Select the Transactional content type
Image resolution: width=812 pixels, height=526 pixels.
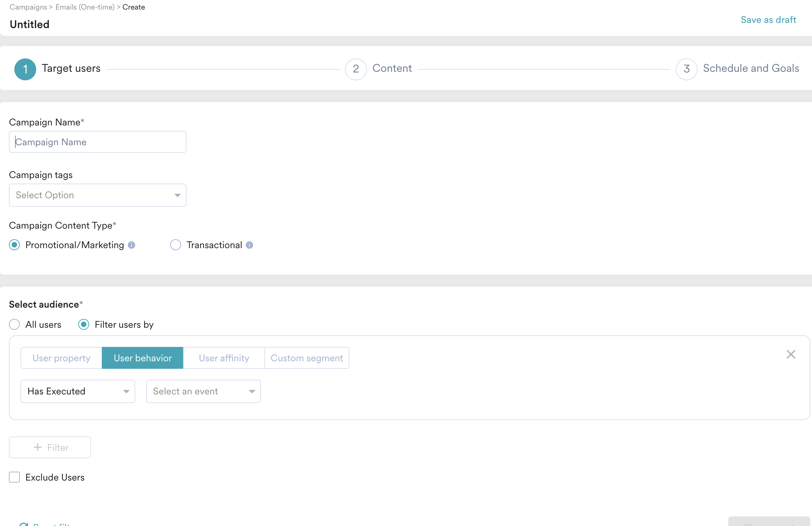pos(175,245)
